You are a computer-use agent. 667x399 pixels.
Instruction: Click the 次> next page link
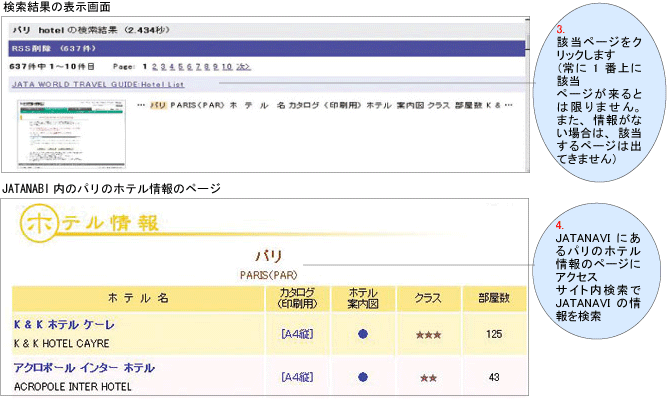[x=243, y=67]
